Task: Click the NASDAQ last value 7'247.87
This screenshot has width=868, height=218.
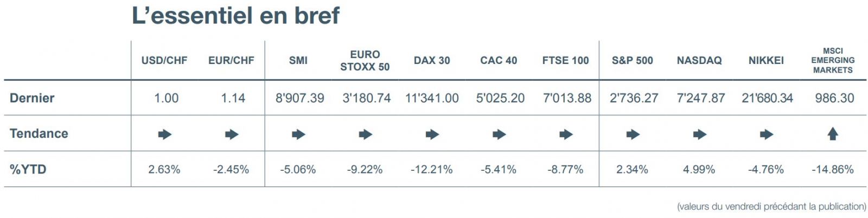Action: click(700, 98)
